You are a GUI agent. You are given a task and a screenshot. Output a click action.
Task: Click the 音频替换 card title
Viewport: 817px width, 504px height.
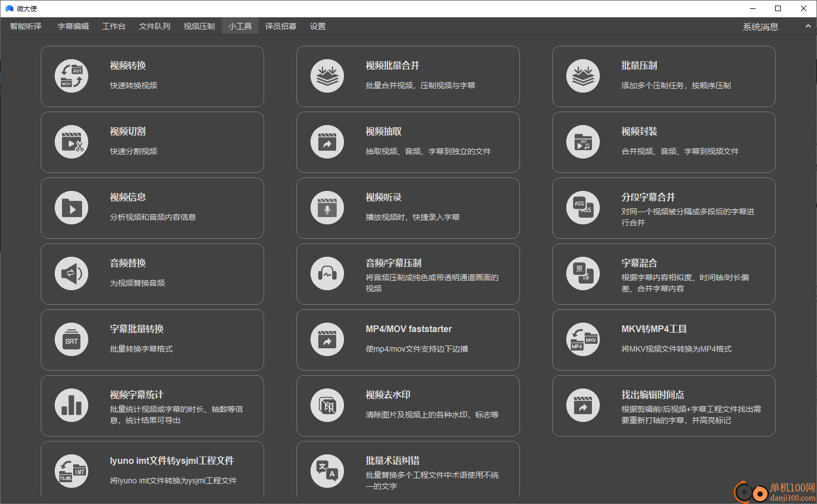(x=128, y=263)
